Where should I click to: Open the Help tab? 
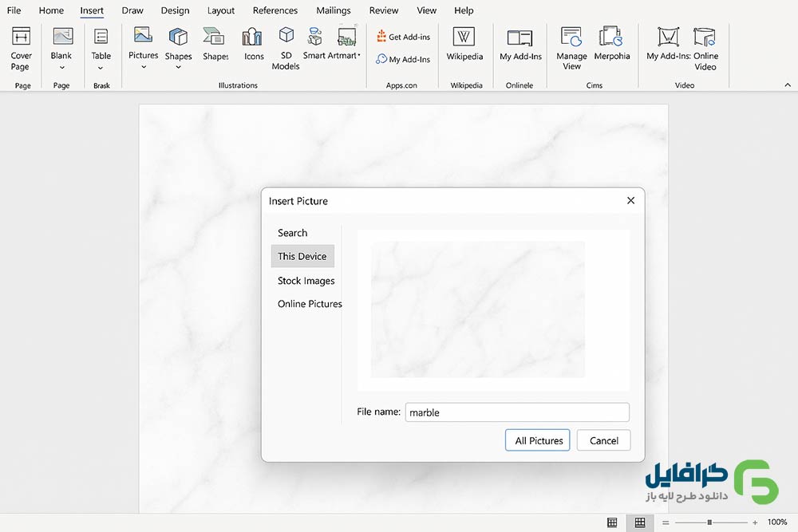click(464, 10)
